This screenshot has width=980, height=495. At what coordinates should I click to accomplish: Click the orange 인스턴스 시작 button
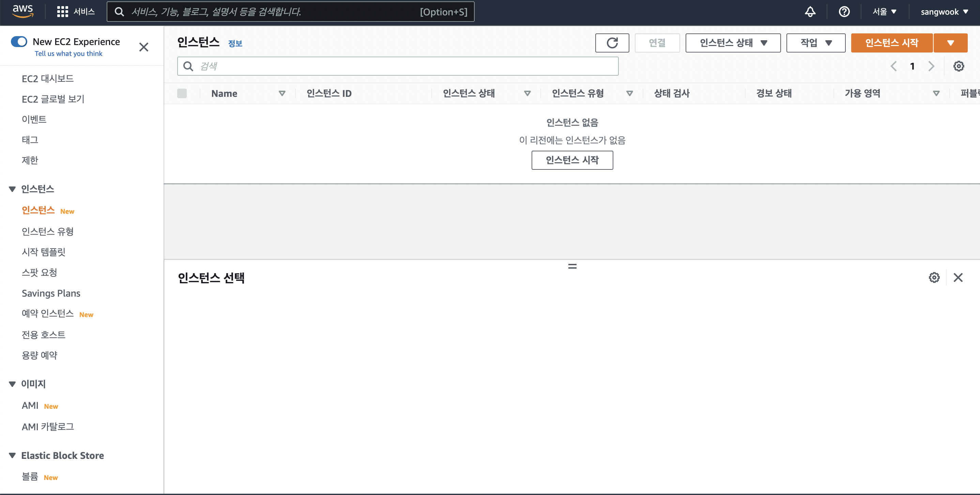point(891,43)
